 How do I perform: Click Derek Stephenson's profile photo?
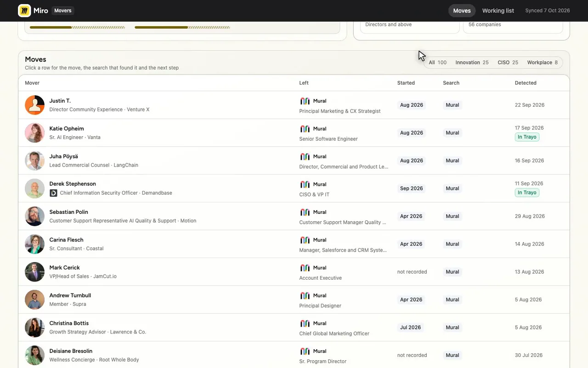point(35,189)
